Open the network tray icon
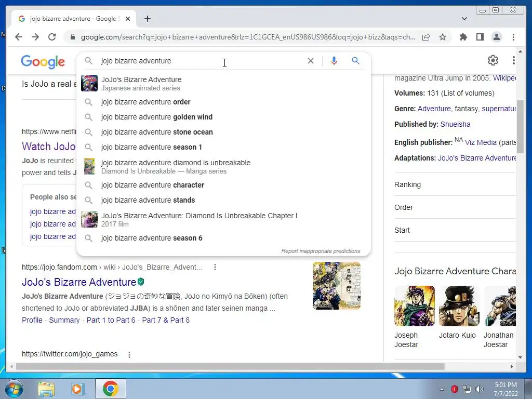The height and width of the screenshot is (399, 532). (467, 389)
